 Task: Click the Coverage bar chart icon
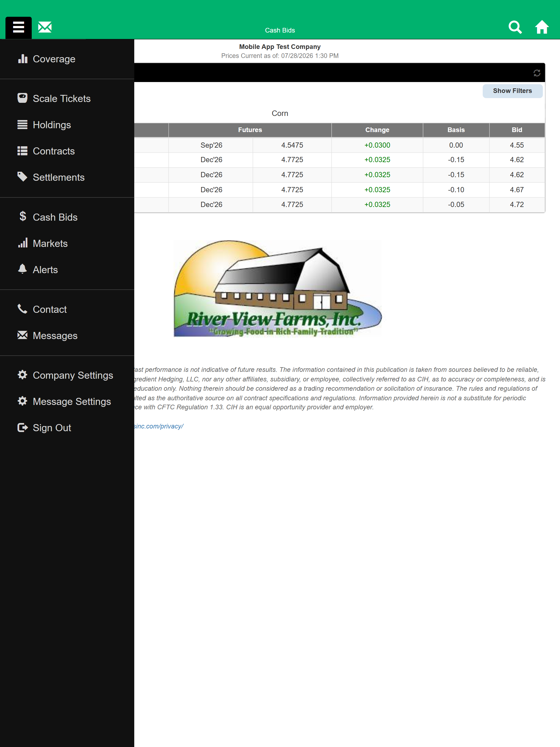[x=23, y=59]
